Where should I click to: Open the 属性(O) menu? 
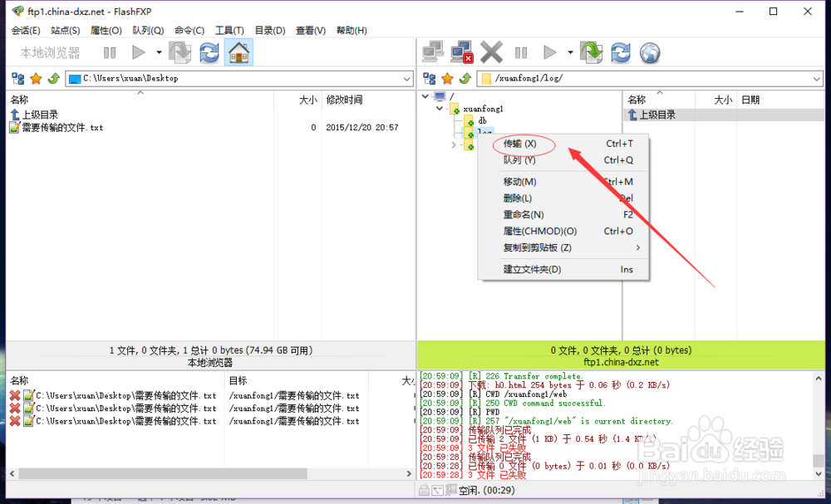[x=106, y=30]
